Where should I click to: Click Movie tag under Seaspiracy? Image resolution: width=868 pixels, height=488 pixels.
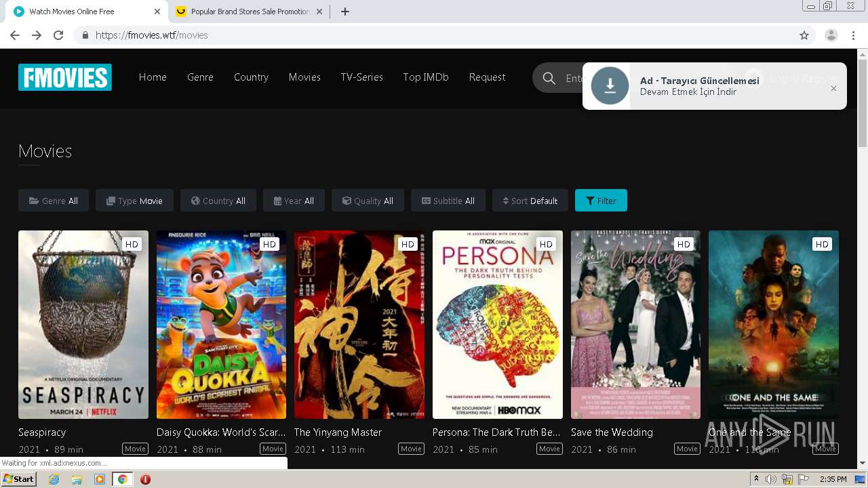[x=135, y=449]
